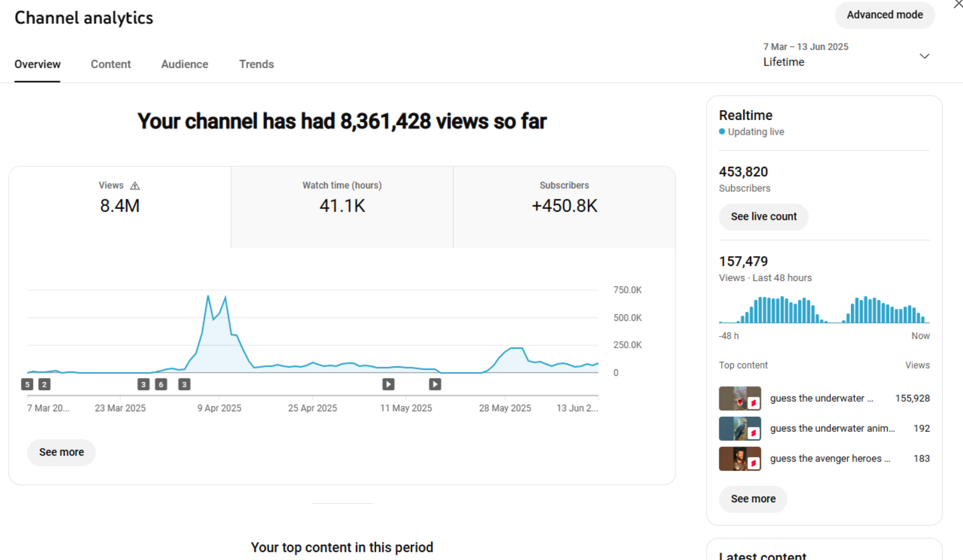
Task: Click the '155,928' views value
Action: tap(912, 398)
